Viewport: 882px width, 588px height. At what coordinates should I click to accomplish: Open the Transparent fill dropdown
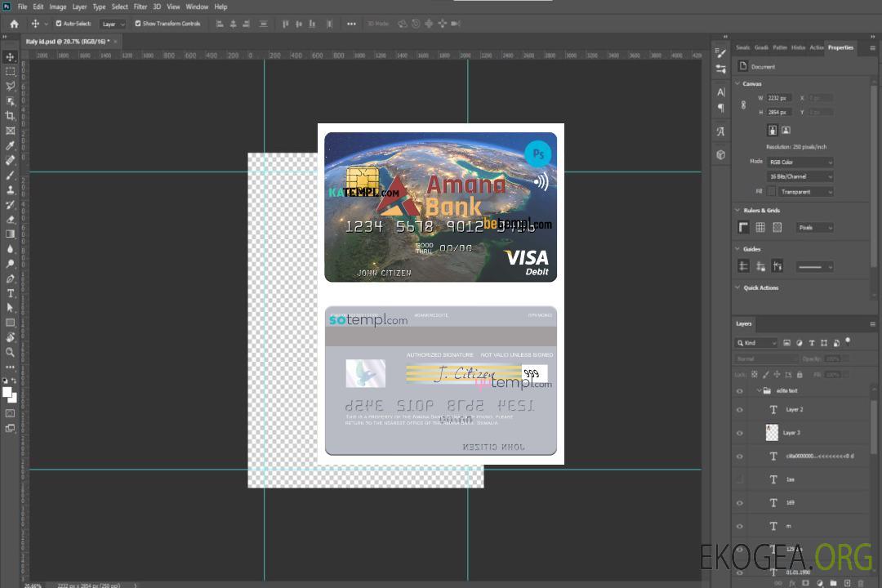805,192
